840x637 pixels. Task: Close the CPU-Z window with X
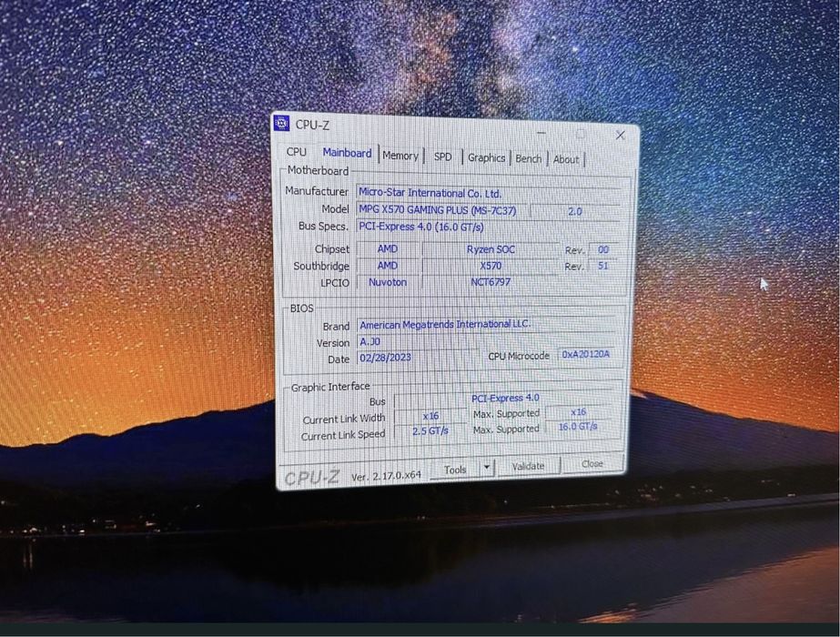pos(620,135)
